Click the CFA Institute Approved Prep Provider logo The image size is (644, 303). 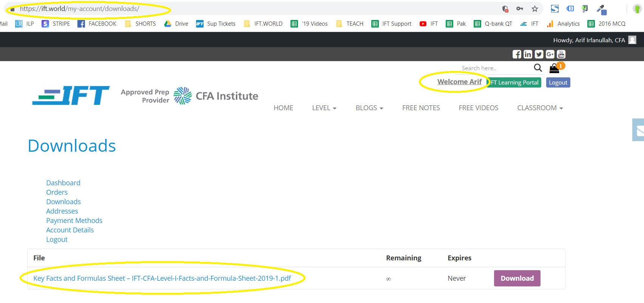click(x=189, y=96)
